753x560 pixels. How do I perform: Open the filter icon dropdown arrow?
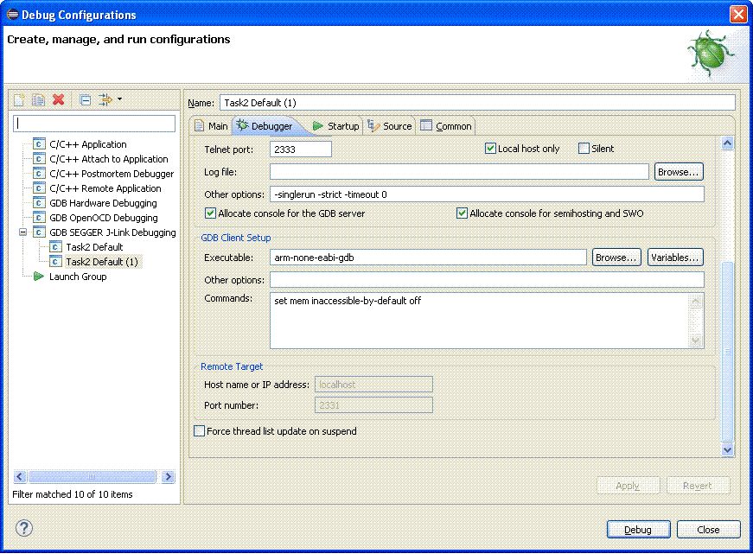(119, 99)
